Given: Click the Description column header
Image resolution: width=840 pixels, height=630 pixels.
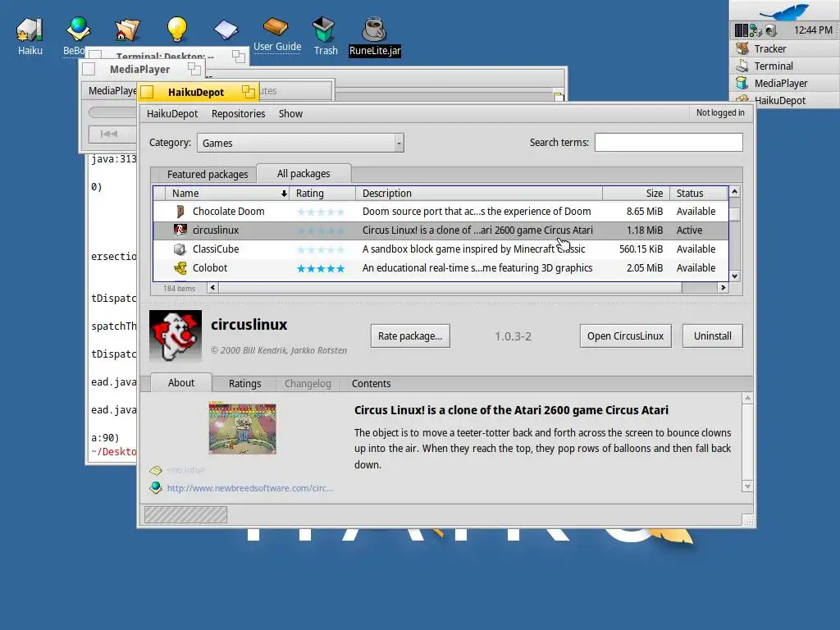Looking at the screenshot, I should [x=478, y=193].
